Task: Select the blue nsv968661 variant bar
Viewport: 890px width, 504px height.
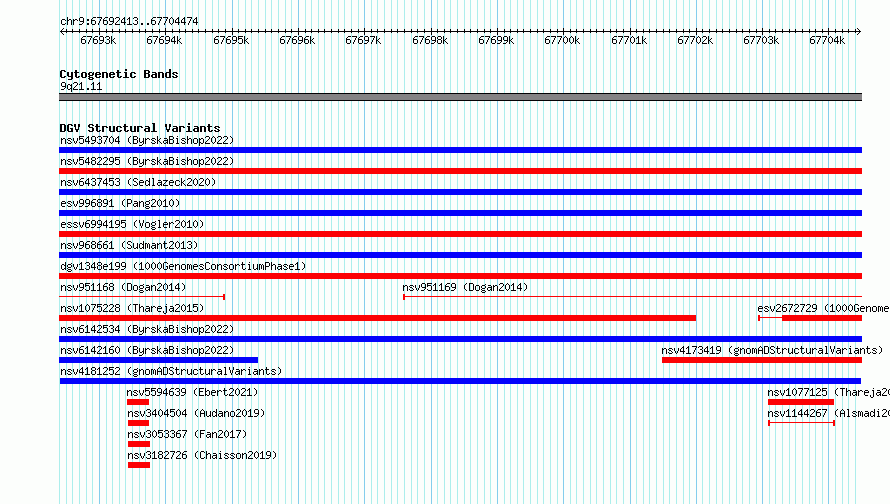Action: pos(460,255)
